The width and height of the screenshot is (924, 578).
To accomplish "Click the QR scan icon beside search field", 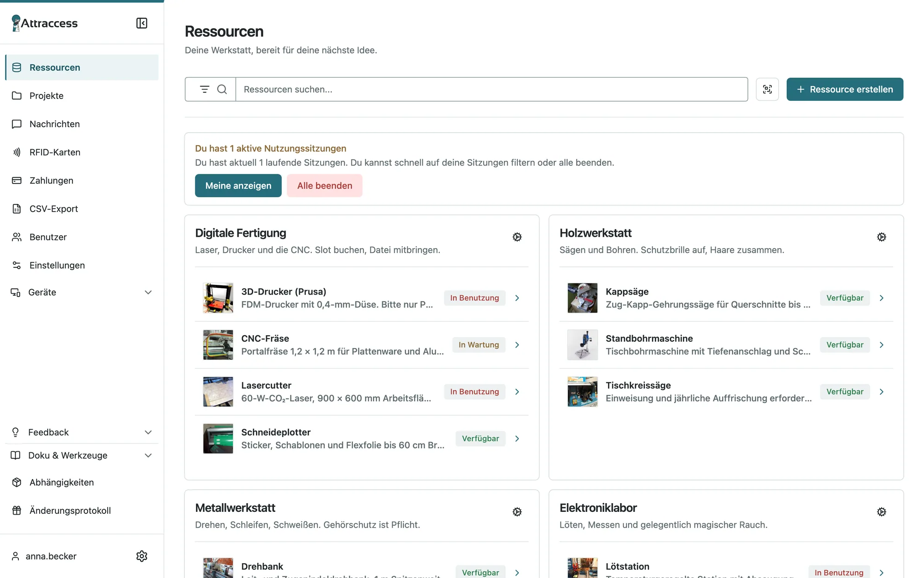I will 767,89.
